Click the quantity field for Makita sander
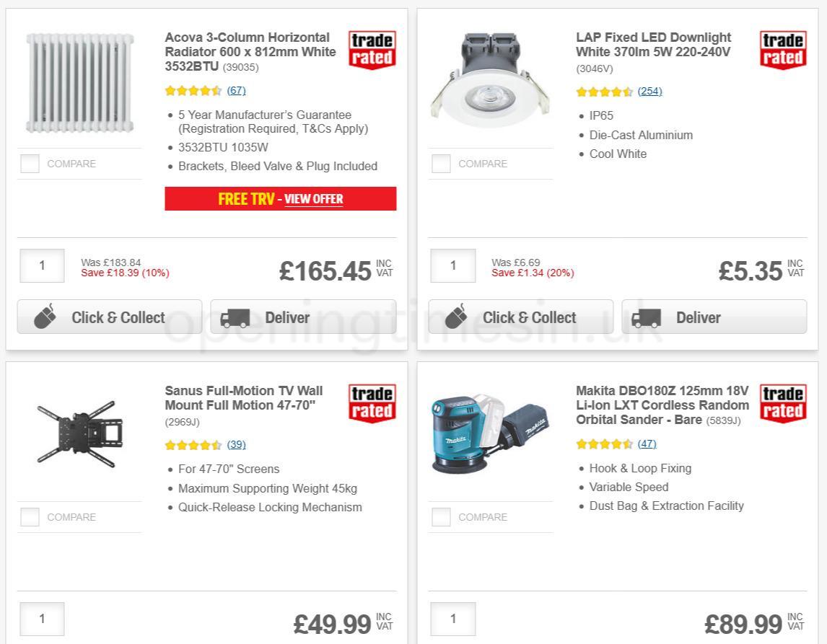This screenshot has height=644, width=827. 453,618
